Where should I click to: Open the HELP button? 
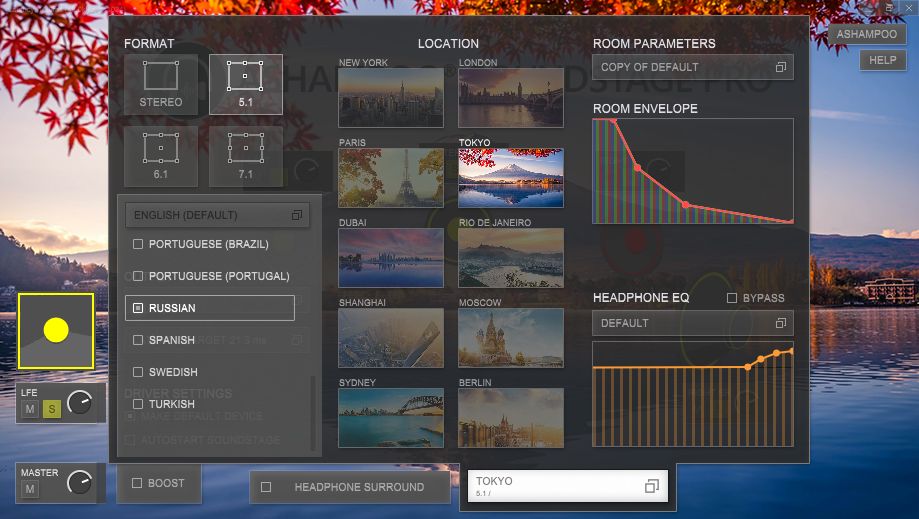point(883,60)
